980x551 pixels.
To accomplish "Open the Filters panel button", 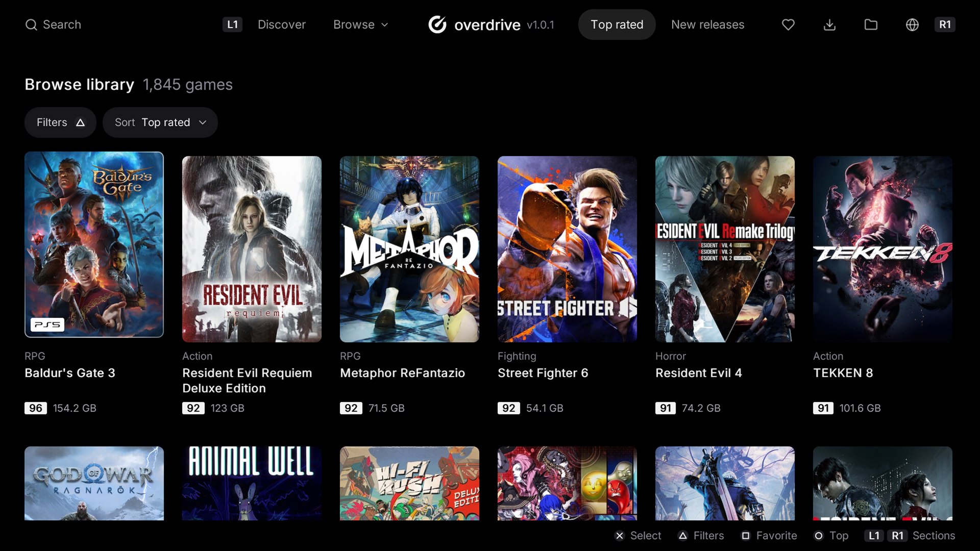I will [x=60, y=122].
